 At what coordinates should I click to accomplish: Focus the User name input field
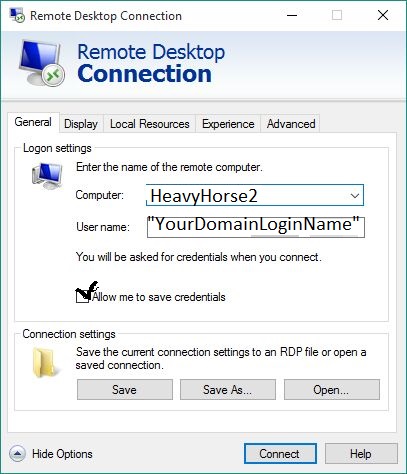[x=256, y=227]
